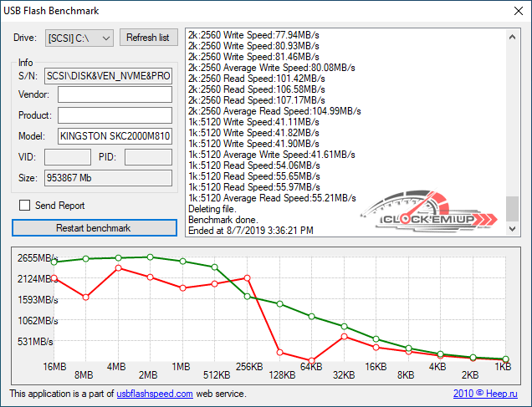
Task: Select the Product text field
Action: point(115,115)
